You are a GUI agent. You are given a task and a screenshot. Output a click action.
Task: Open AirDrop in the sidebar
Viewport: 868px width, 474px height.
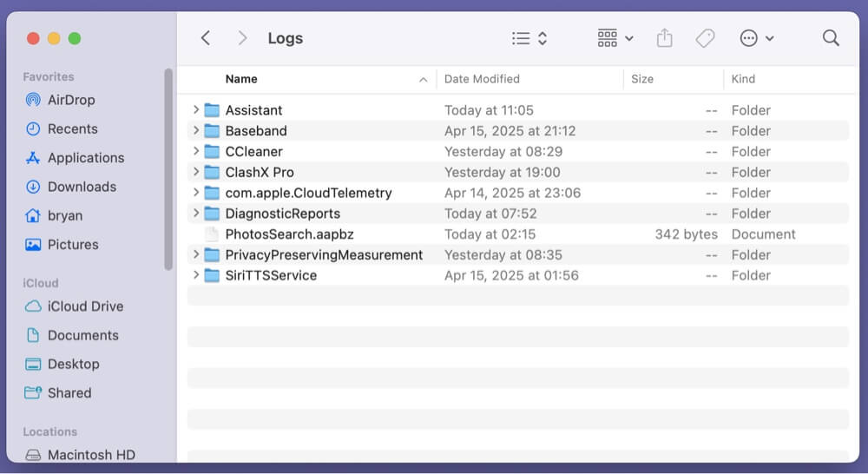click(x=71, y=100)
